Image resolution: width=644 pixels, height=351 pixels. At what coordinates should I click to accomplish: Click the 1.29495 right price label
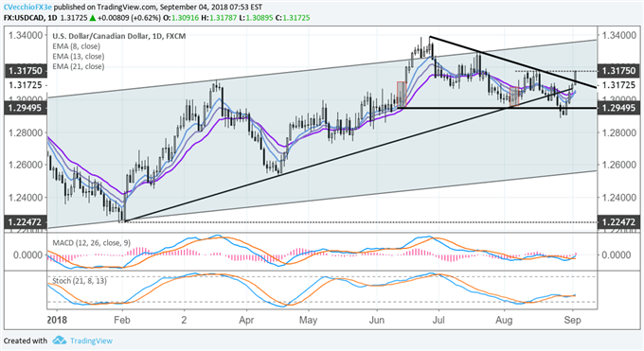point(619,108)
